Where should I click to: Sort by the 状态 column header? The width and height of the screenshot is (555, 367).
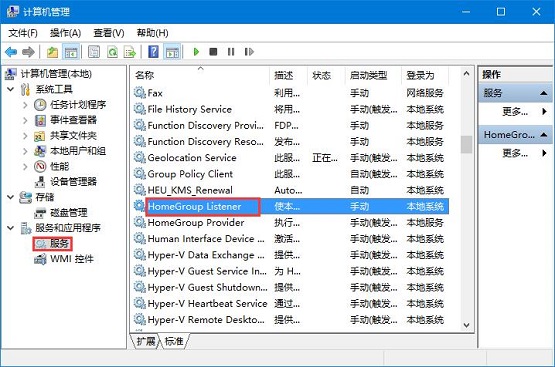pyautogui.click(x=326, y=75)
